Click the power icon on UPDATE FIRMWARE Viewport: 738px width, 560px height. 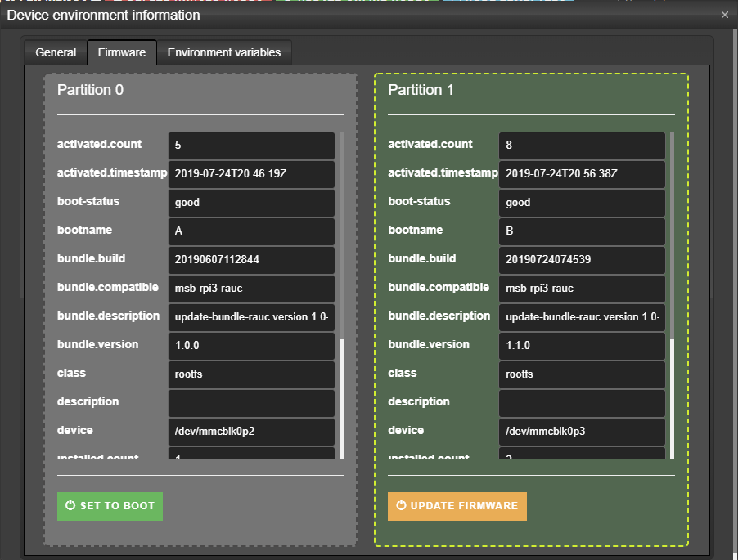401,505
